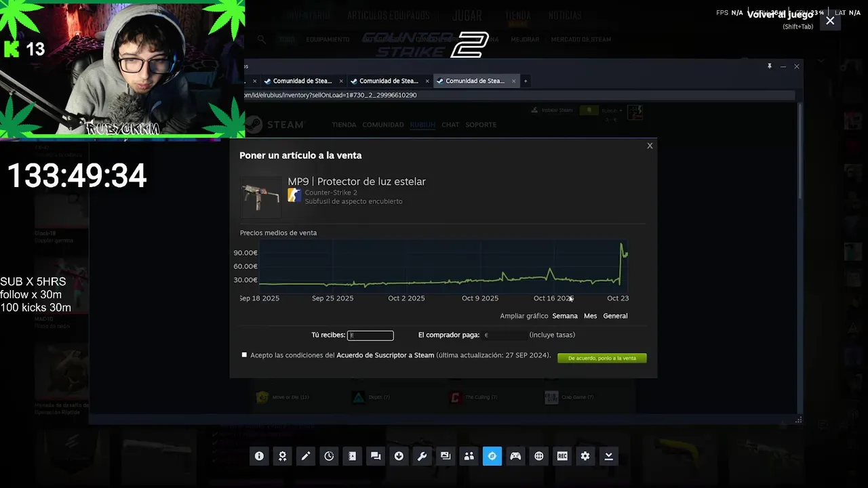Click the Instalar Steam button
This screenshot has height=488, width=868.
(553, 110)
